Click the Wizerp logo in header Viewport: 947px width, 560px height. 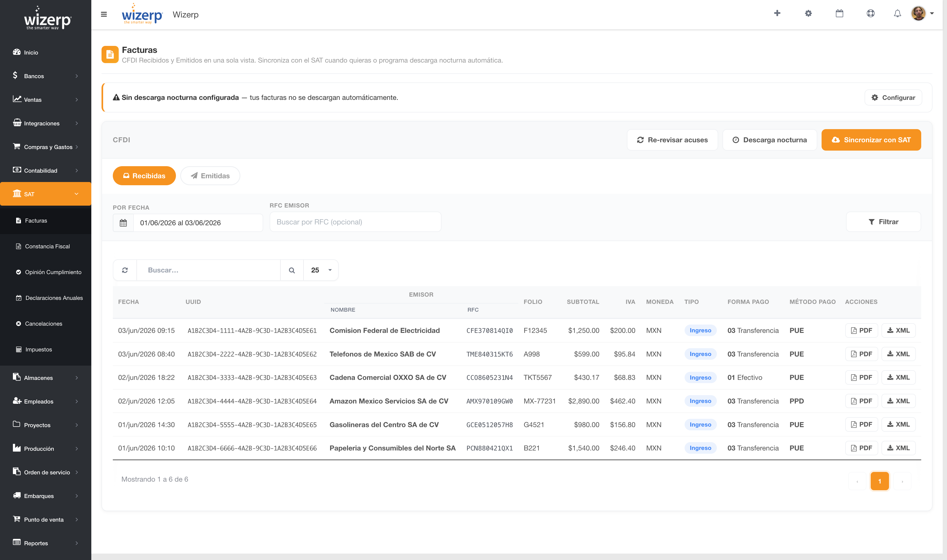(142, 14)
